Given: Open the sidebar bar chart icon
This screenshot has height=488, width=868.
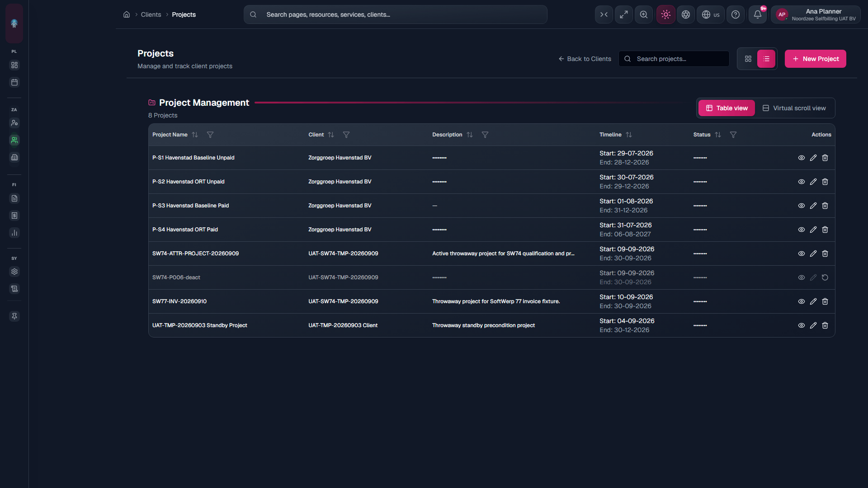Looking at the screenshot, I should tap(14, 233).
